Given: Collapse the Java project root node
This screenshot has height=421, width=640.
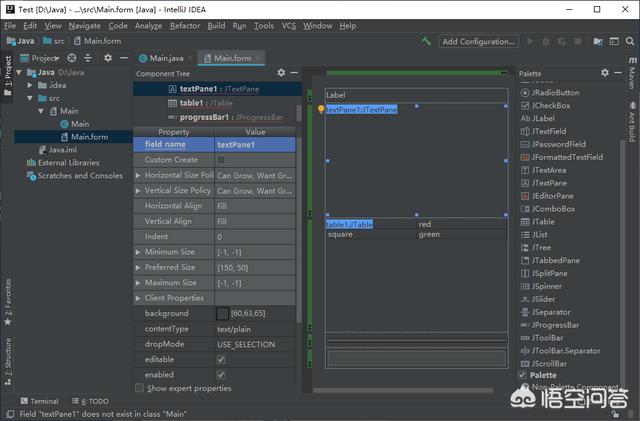Looking at the screenshot, I should [19, 73].
